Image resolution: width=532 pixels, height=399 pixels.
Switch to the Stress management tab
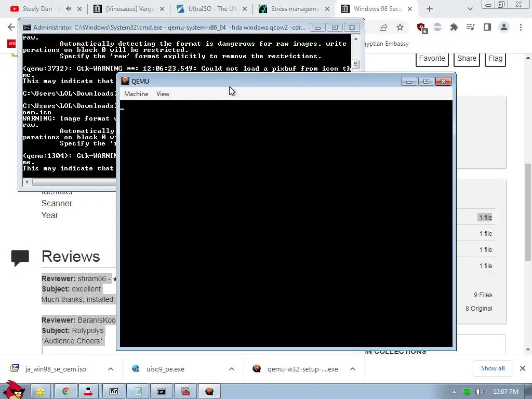pyautogui.click(x=294, y=9)
